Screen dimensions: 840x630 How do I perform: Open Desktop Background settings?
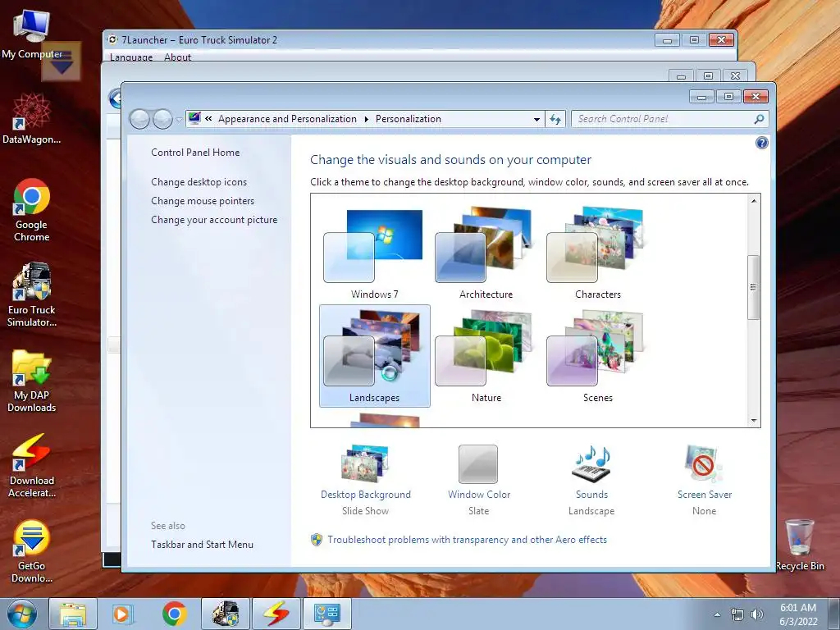coord(365,480)
